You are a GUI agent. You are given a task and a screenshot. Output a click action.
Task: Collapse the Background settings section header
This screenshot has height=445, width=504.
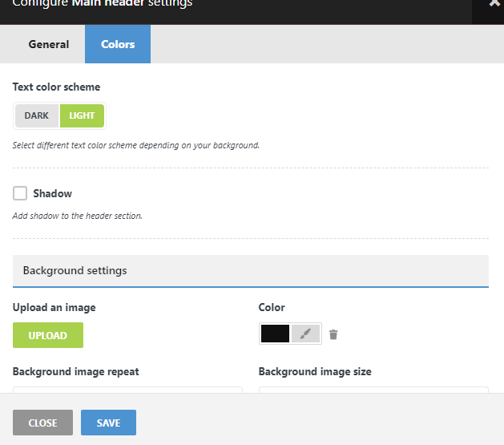pos(250,271)
